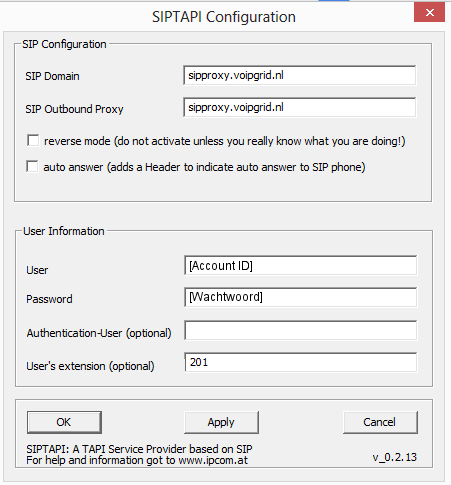Close the SIPTAPI Configuration dialog
The width and height of the screenshot is (451, 485).
pos(429,12)
